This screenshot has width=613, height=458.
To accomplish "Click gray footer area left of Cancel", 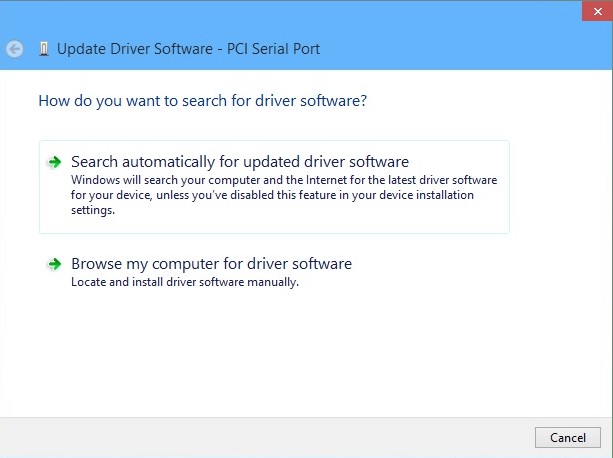I will (x=270, y=437).
